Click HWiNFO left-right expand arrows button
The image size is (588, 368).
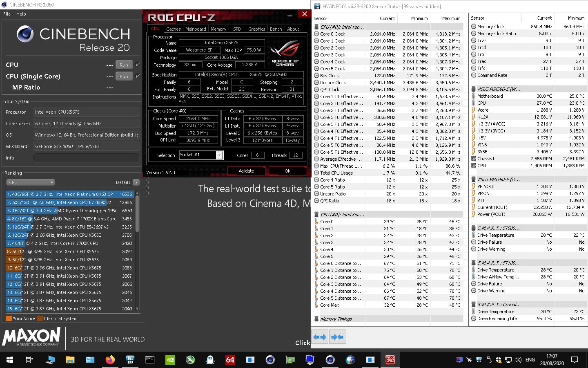point(320,337)
